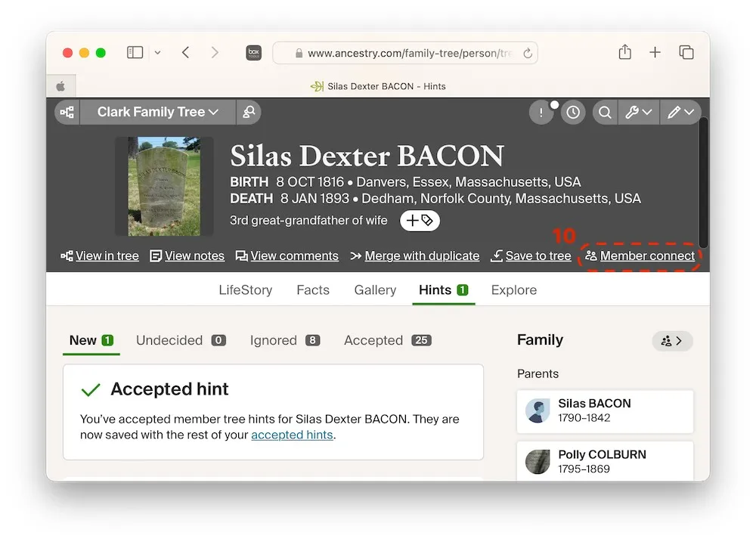This screenshot has width=756, height=542.
Task: Click the find person in tree icon
Action: coord(249,113)
